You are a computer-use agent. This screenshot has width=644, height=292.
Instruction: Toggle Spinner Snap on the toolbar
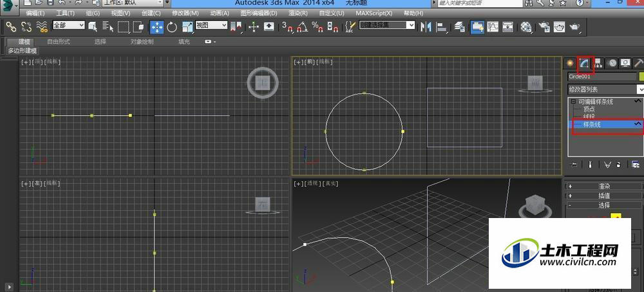click(x=333, y=27)
